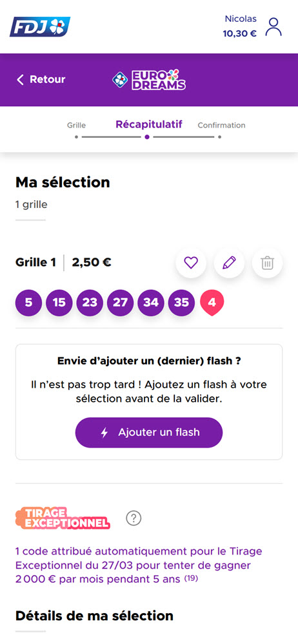Go to the Grille step
This screenshot has height=644, width=298.
(x=77, y=126)
